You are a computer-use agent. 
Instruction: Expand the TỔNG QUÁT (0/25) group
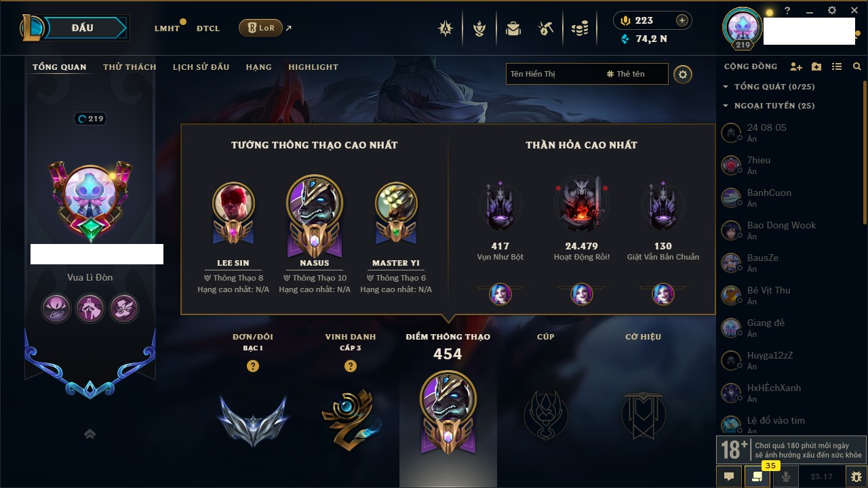(x=769, y=87)
